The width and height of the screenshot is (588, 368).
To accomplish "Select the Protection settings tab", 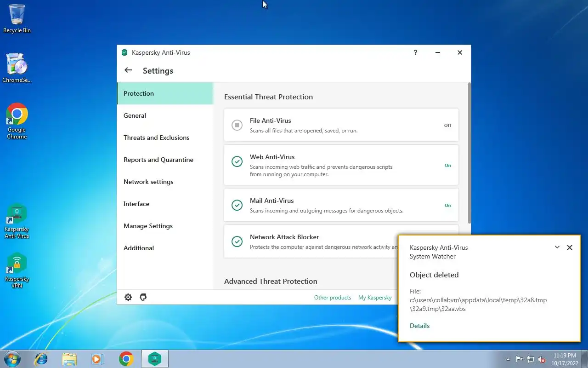I will pos(165,93).
